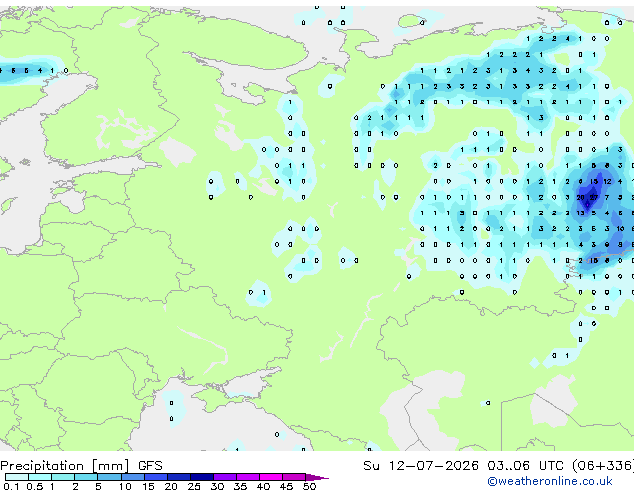Click the "20" precipitation value on the map

tap(580, 197)
